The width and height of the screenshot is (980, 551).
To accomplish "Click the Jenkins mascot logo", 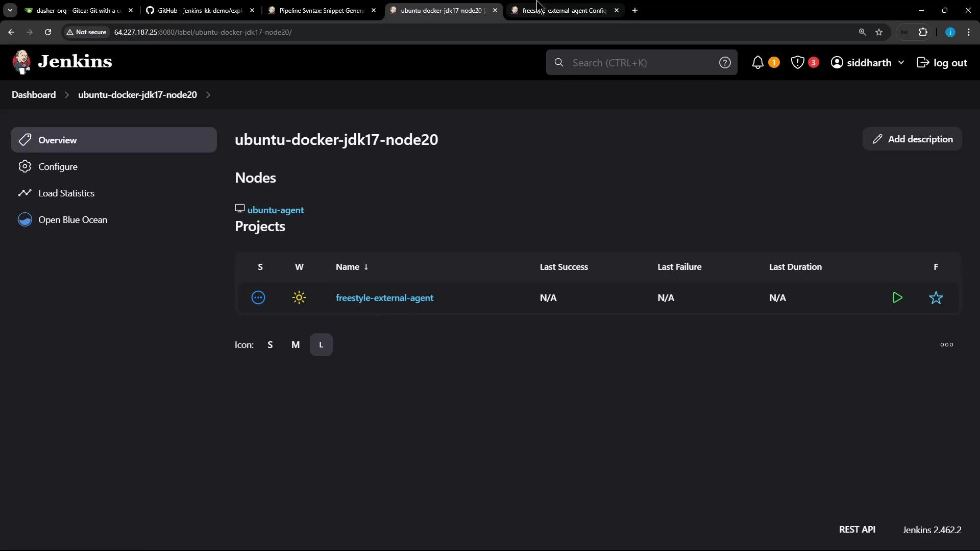I will point(21,61).
